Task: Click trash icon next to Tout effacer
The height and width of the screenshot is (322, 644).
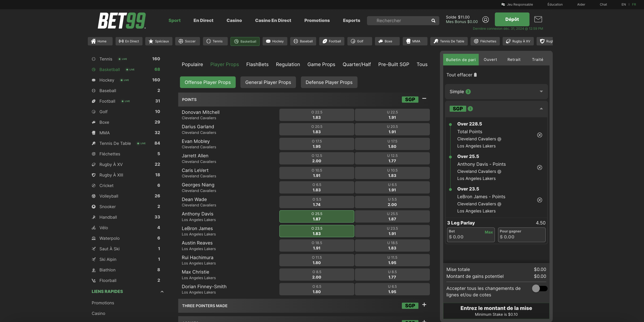Action: (x=475, y=75)
